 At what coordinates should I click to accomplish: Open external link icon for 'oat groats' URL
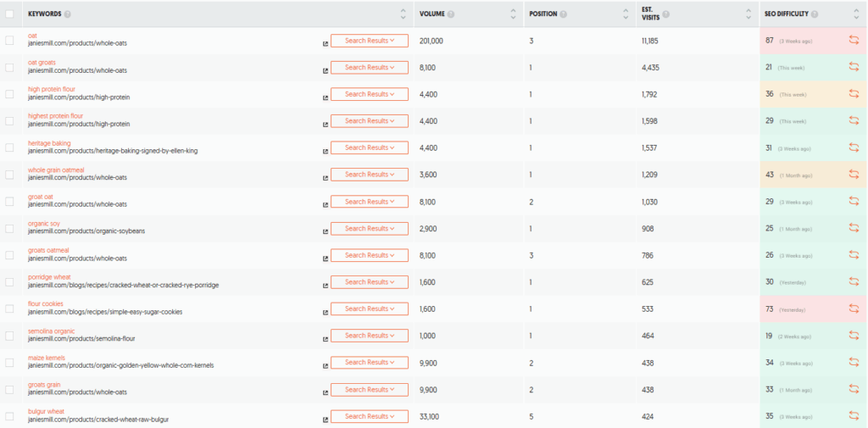325,71
